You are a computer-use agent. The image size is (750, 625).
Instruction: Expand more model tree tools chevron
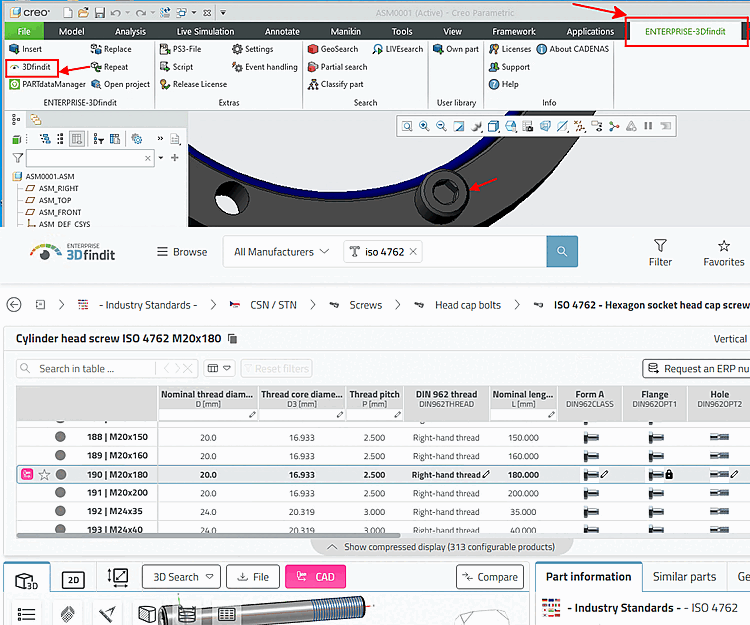tap(160, 139)
